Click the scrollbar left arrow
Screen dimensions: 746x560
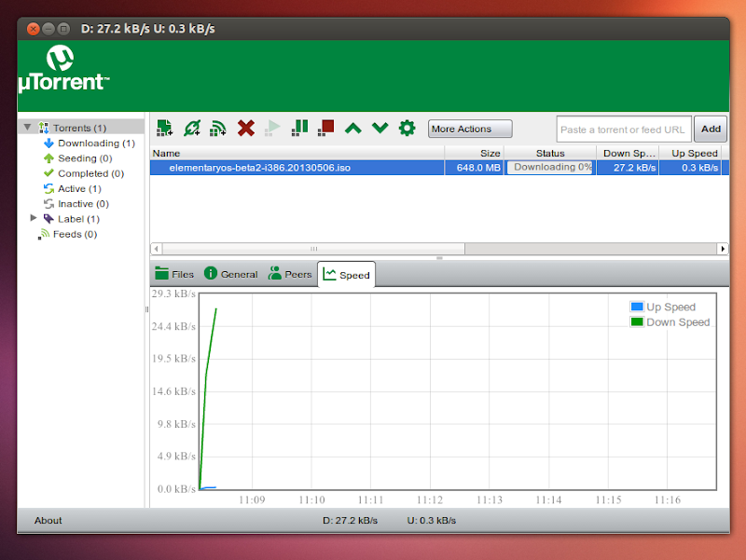[156, 249]
